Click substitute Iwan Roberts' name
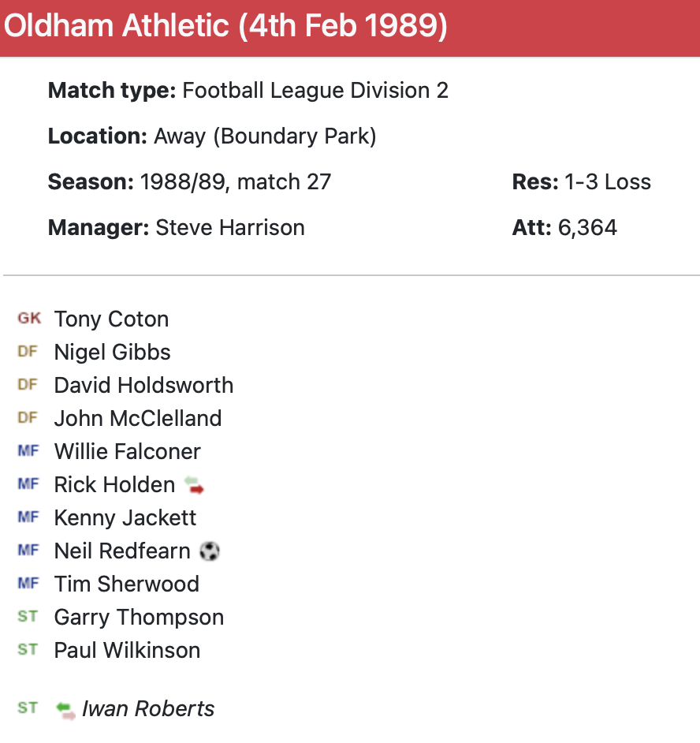This screenshot has width=700, height=743. (x=148, y=709)
